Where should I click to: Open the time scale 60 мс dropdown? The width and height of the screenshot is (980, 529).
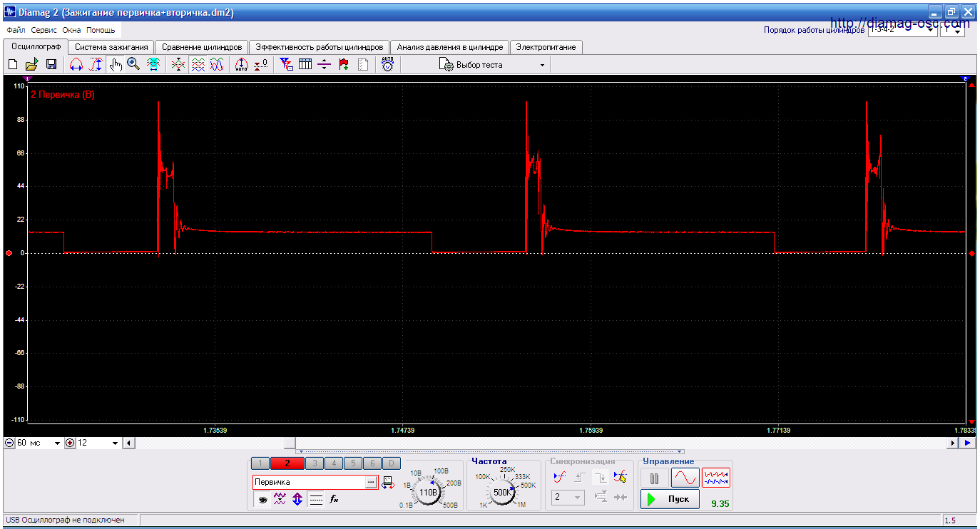[x=58, y=443]
